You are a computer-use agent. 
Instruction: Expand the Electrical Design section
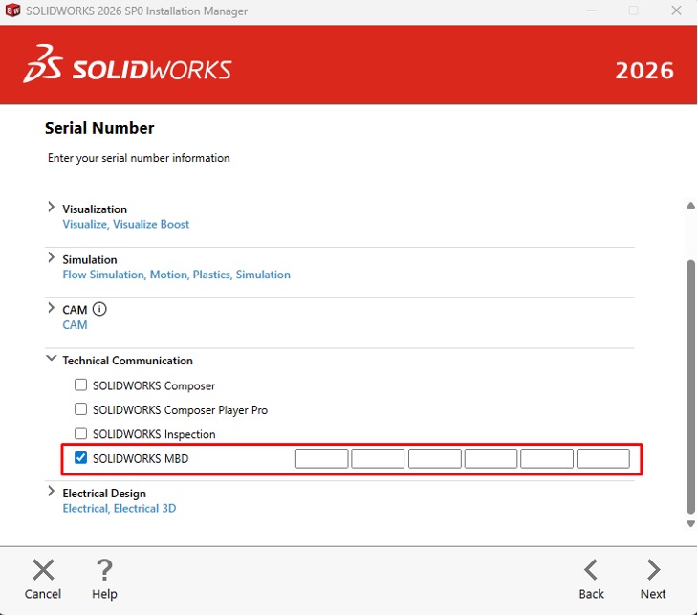[52, 492]
